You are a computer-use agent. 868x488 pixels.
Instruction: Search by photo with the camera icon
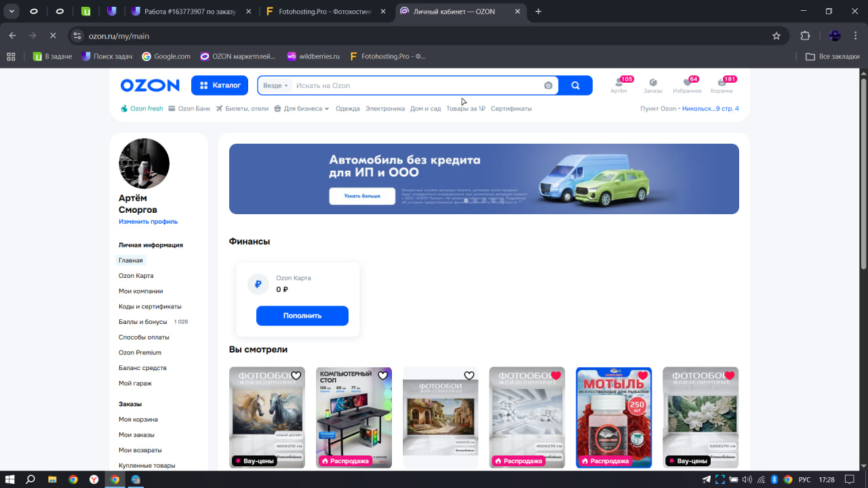coord(548,85)
